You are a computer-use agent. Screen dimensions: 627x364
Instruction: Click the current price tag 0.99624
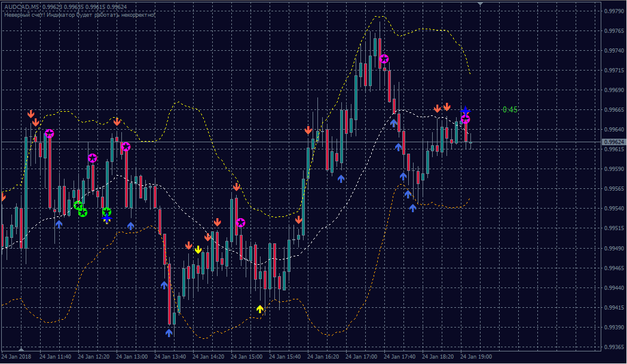coord(613,142)
